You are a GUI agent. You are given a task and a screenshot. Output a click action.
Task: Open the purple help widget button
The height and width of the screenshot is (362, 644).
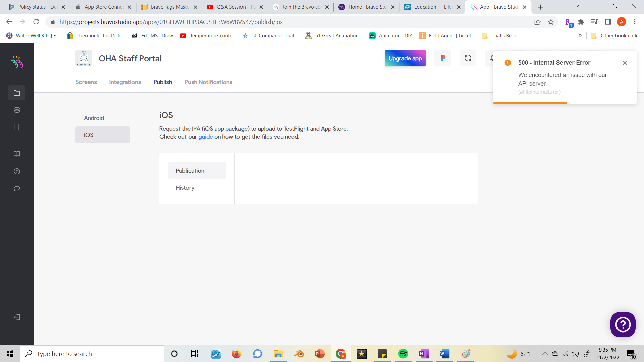623,324
